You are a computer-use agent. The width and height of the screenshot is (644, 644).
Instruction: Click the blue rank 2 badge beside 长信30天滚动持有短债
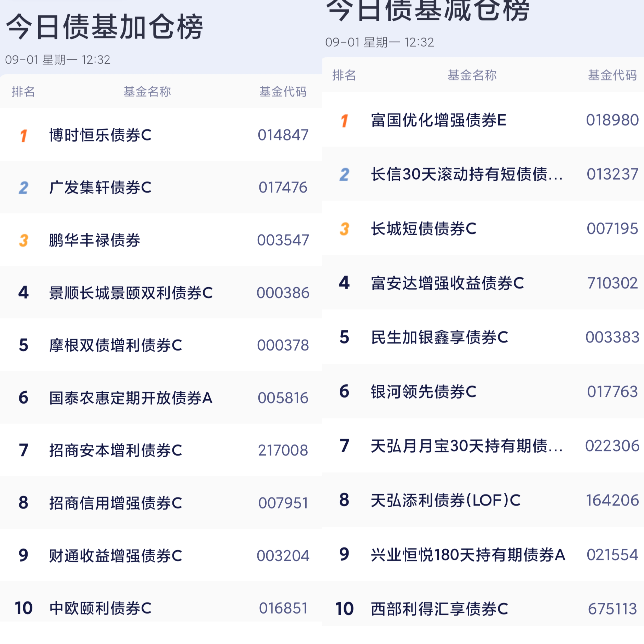tap(344, 174)
